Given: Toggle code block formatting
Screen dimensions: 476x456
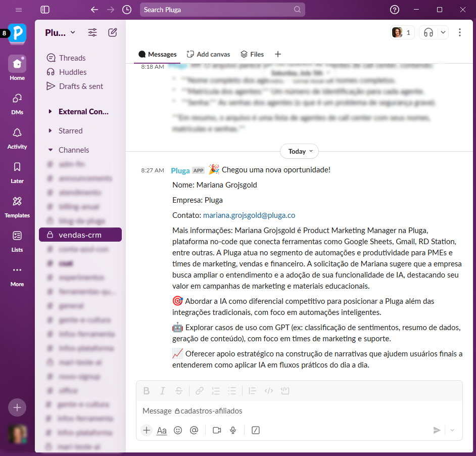Looking at the screenshot, I should (x=285, y=391).
